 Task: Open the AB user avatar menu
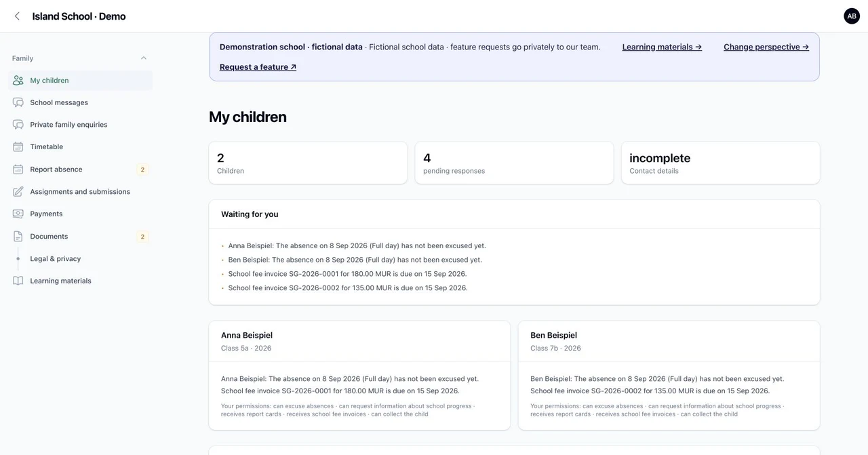tap(852, 16)
